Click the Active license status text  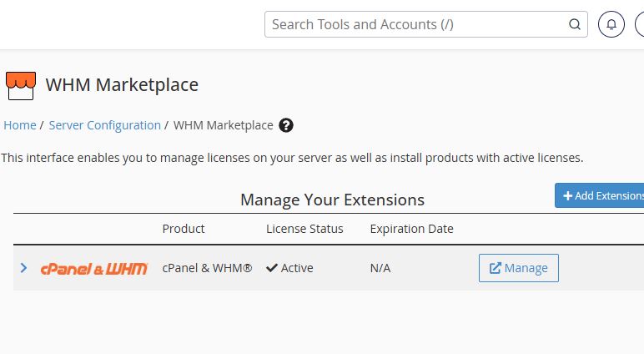[x=297, y=268]
